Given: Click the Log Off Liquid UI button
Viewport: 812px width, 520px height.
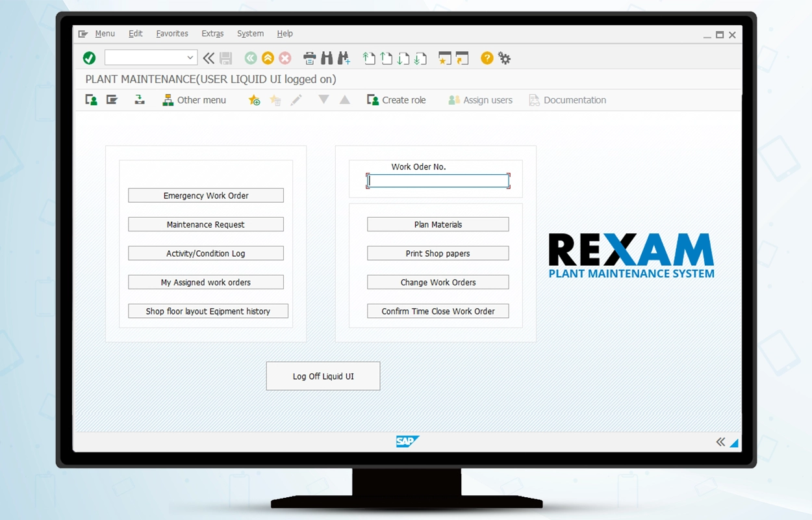Looking at the screenshot, I should pos(323,376).
